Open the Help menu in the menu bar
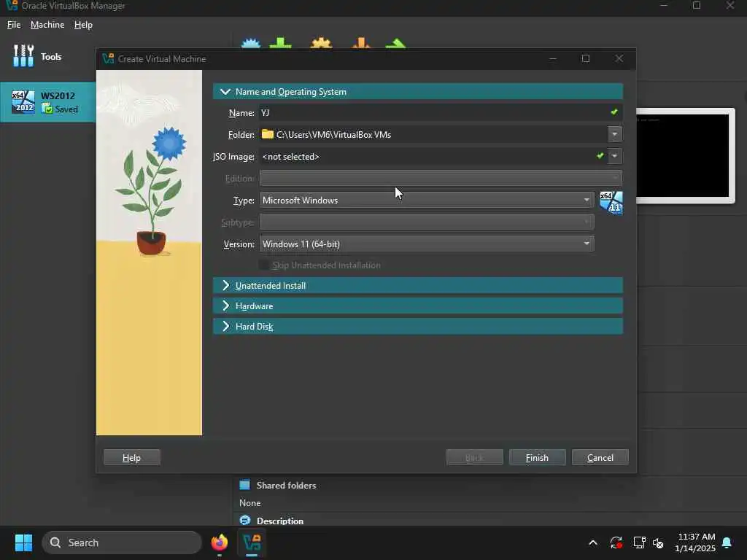The image size is (747, 560). [83, 25]
